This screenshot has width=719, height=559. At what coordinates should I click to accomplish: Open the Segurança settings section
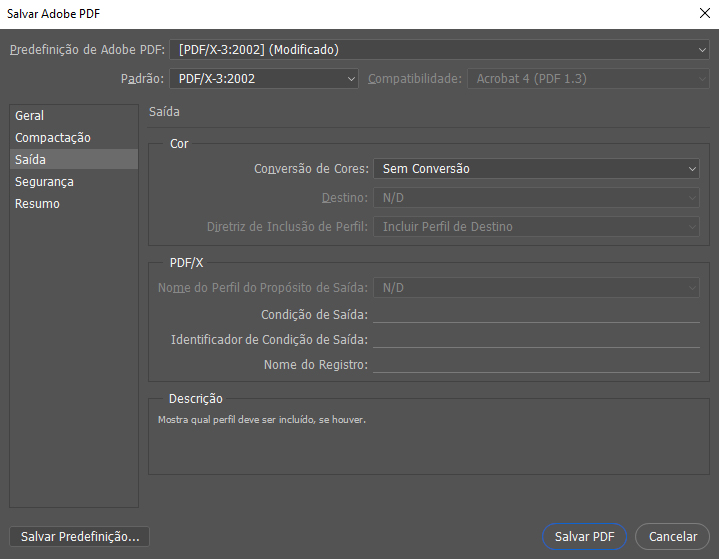point(44,182)
